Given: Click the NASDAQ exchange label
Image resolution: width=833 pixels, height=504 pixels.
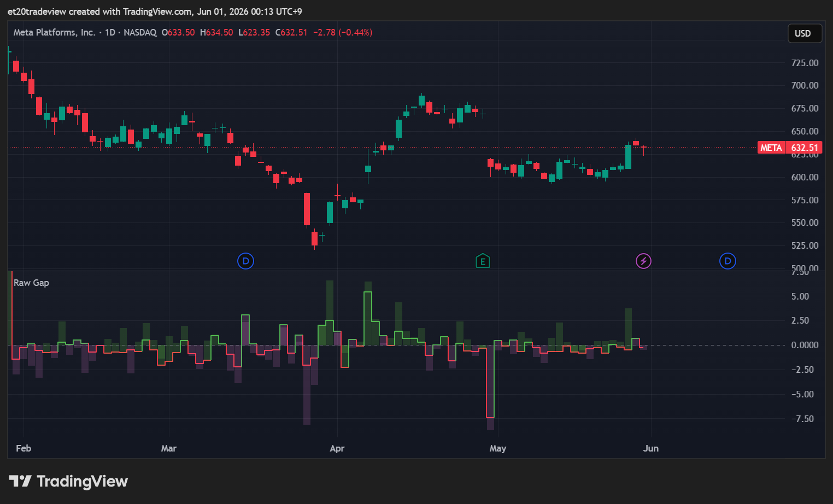Looking at the screenshot, I should [140, 32].
